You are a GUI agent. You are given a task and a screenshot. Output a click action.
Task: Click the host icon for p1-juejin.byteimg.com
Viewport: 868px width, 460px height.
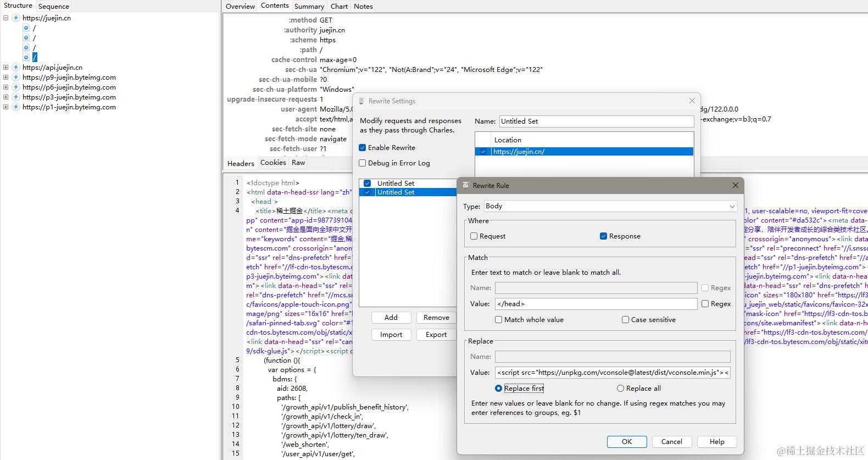coord(16,107)
